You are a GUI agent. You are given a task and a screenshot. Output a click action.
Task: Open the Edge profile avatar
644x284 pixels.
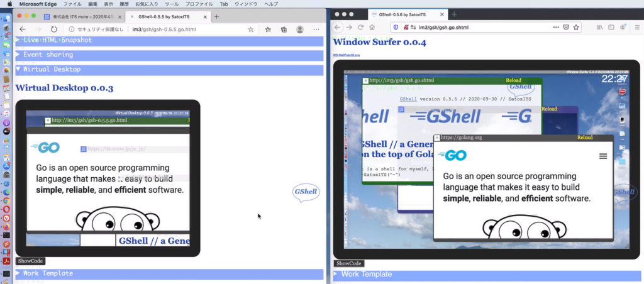point(300,29)
